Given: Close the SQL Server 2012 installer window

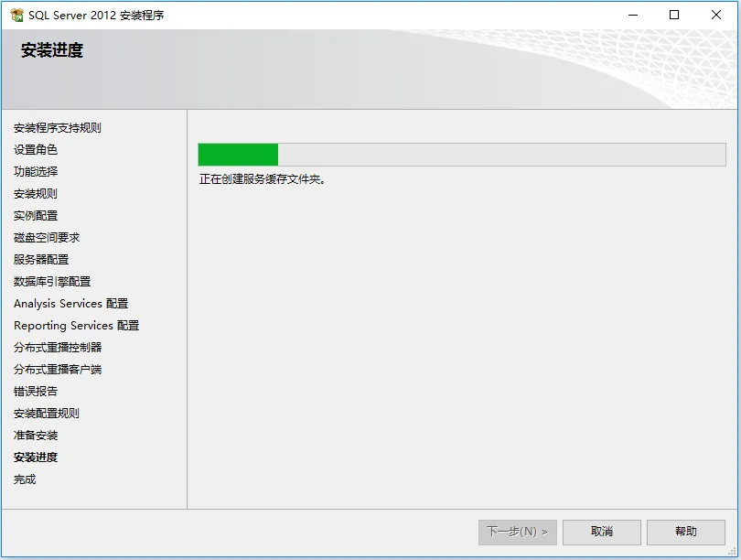Looking at the screenshot, I should (716, 16).
